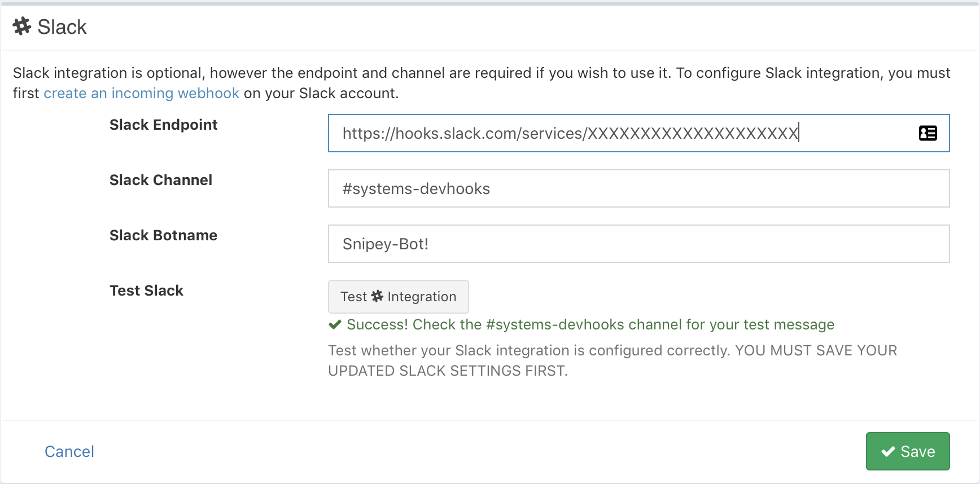Click the contact card autofill icon in endpoint field

(x=928, y=133)
